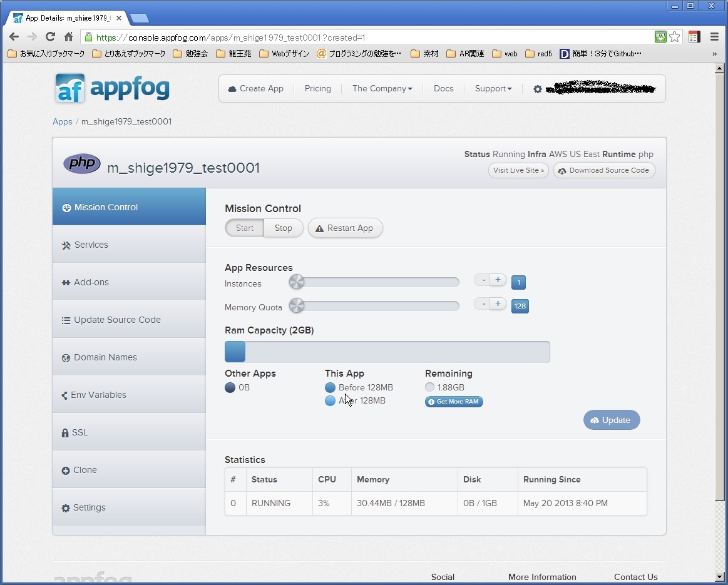Click the extension icon beside the bookmark star
The width and height of the screenshot is (728, 585).
(694, 37)
